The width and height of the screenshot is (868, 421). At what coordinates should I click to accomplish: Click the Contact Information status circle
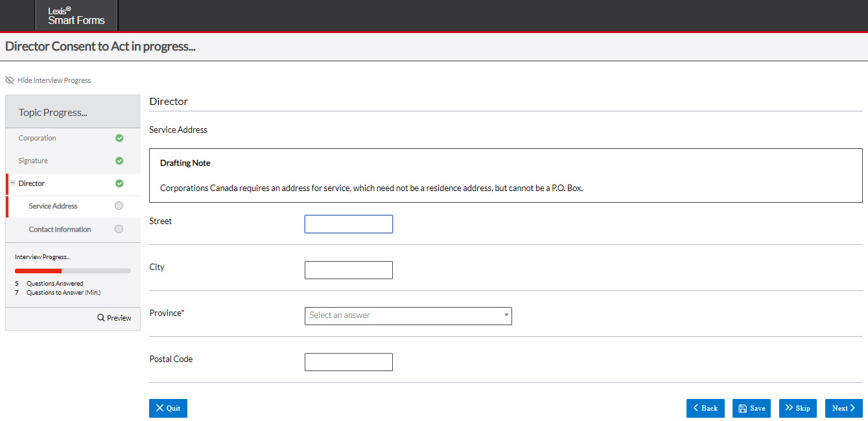click(119, 229)
